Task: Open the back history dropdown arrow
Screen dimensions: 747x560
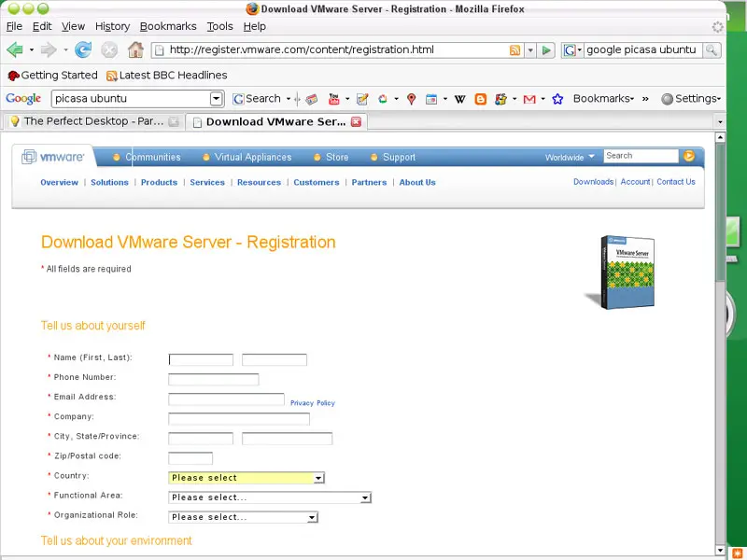Action: tap(32, 49)
